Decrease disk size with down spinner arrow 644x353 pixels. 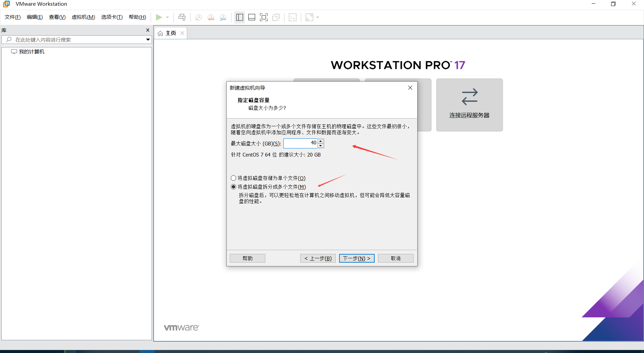pyautogui.click(x=321, y=146)
